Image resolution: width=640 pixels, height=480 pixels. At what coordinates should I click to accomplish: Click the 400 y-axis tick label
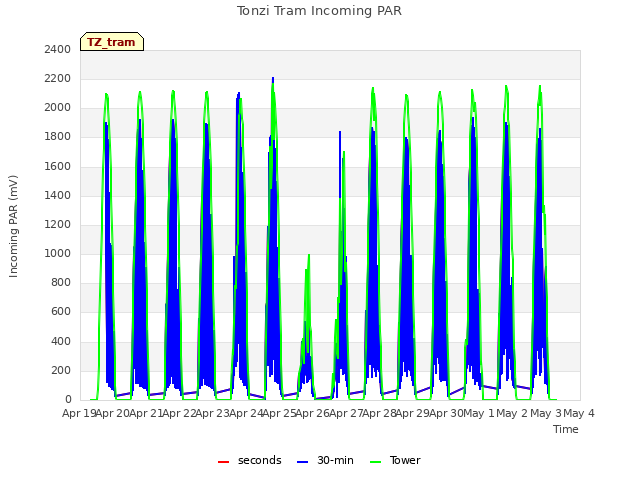coord(61,341)
